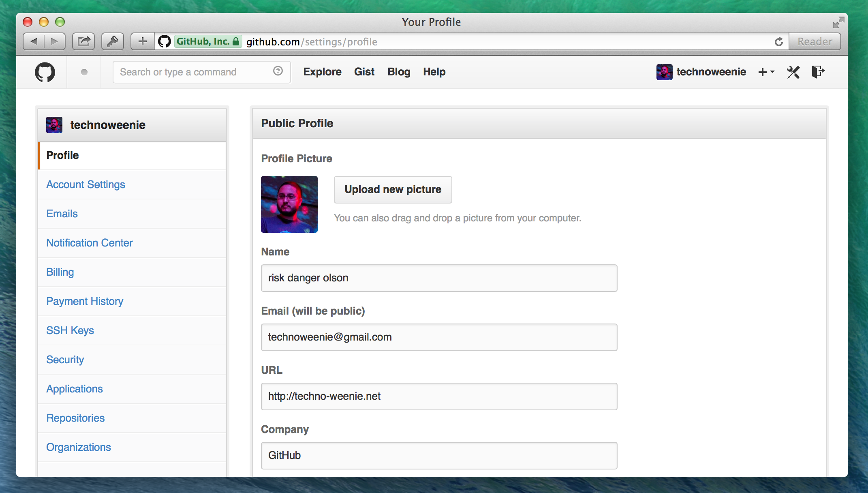The width and height of the screenshot is (868, 493).
Task: Go to Notification Center settings
Action: click(89, 243)
